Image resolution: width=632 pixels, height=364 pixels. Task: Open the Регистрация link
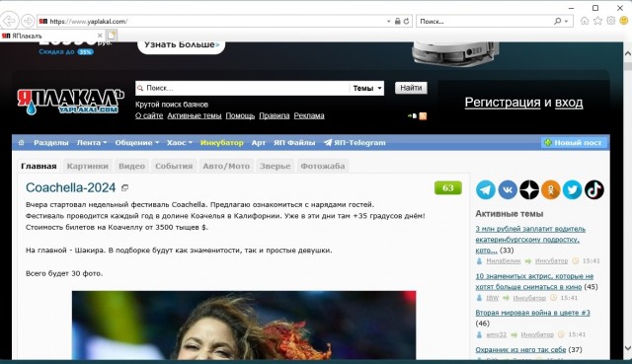503,103
